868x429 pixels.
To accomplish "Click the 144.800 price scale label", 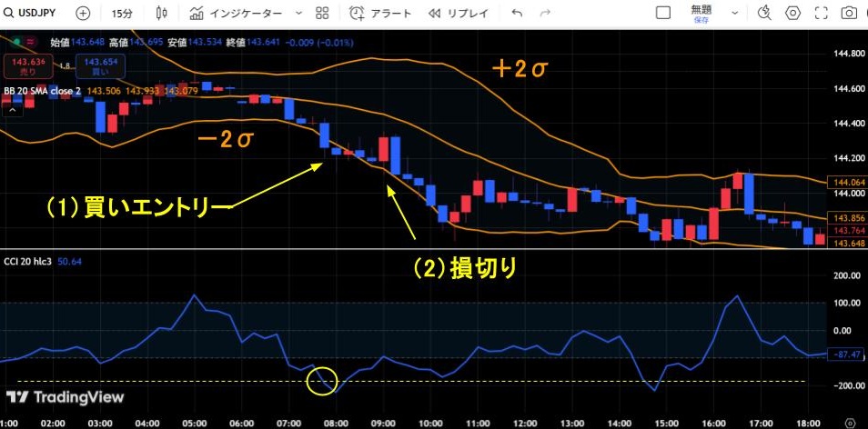I will pyautogui.click(x=849, y=54).
